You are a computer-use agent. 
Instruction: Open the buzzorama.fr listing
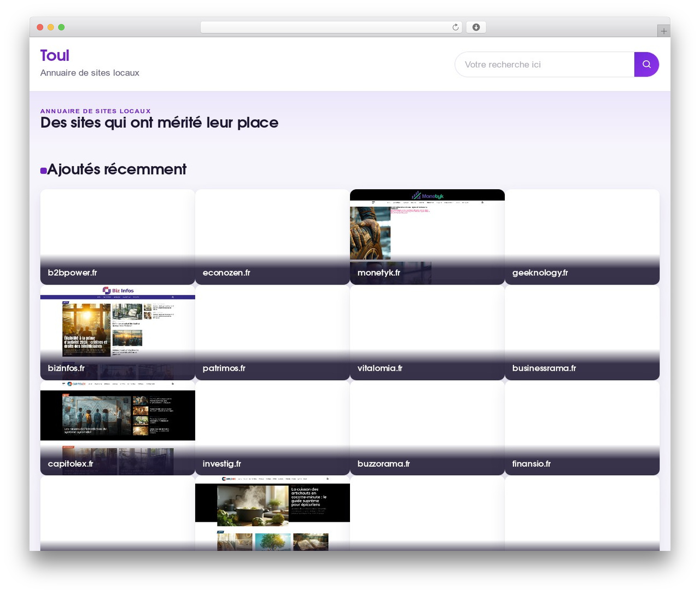tap(427, 428)
